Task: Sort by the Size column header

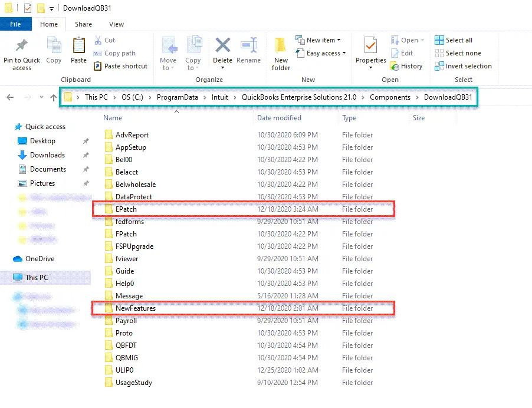Action: click(x=419, y=118)
